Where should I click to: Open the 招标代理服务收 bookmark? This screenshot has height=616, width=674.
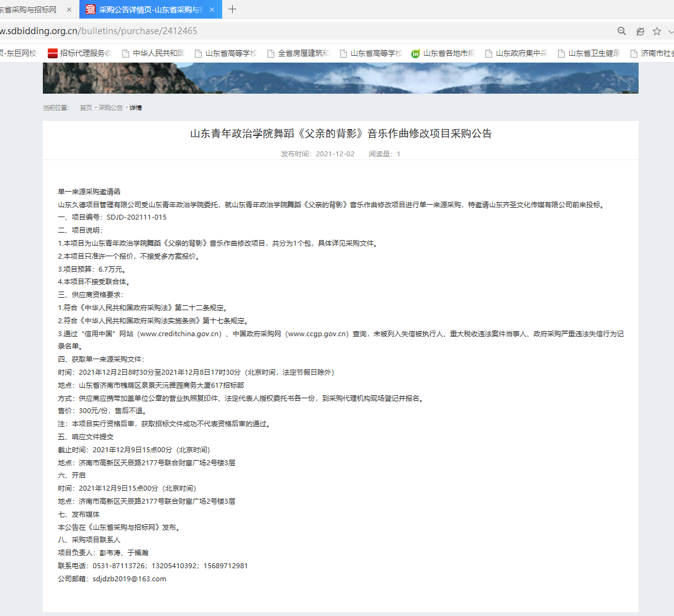pos(79,53)
